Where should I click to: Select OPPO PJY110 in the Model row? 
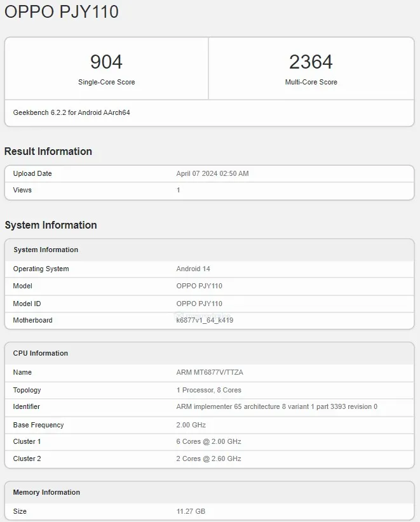pyautogui.click(x=199, y=286)
